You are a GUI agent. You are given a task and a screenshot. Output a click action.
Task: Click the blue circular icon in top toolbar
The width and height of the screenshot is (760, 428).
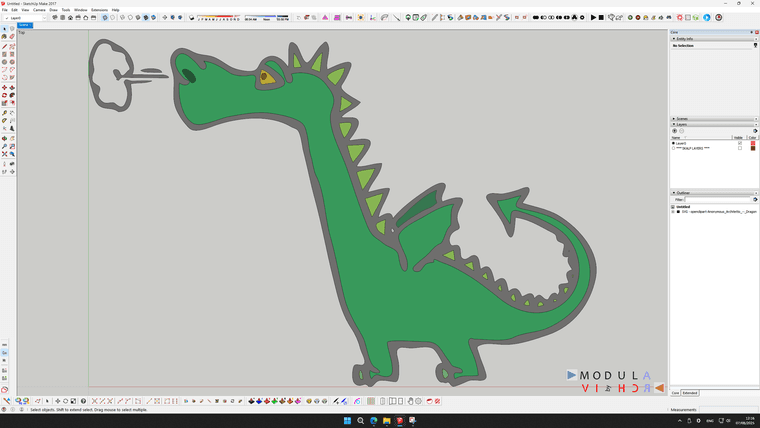tap(707, 17)
